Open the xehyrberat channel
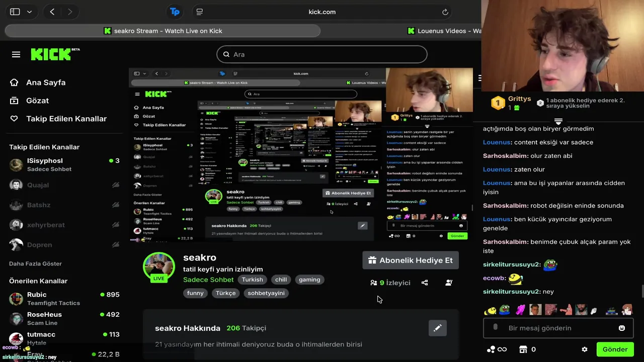The image size is (644, 362). 64,225
